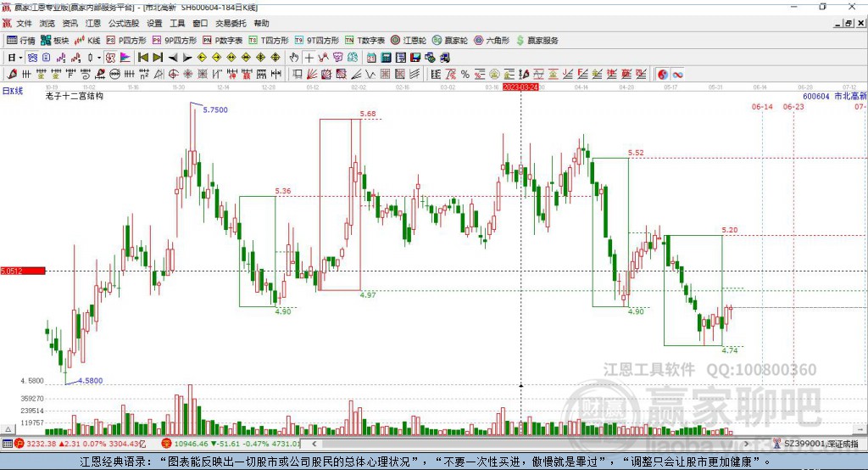Open the calendar date icon

tap(371, 58)
